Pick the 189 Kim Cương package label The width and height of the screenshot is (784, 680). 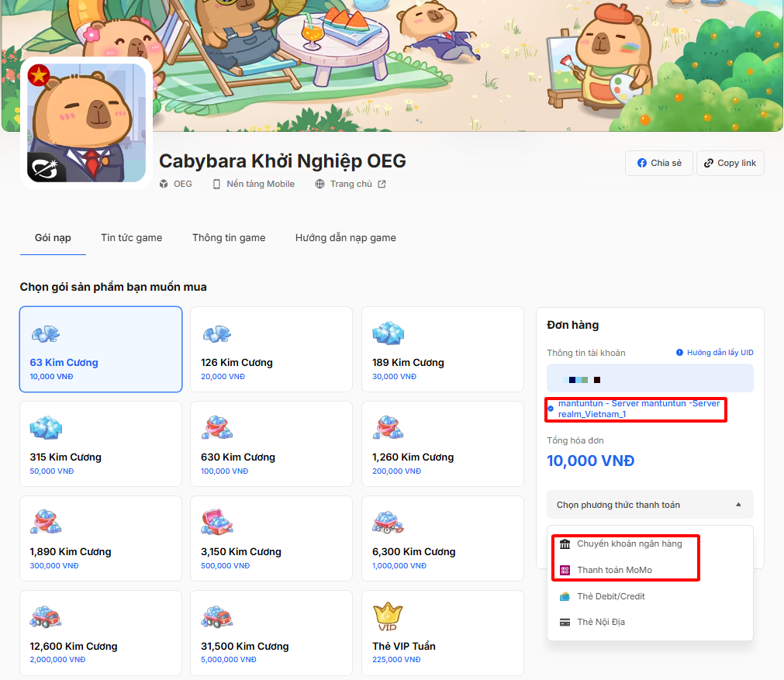pos(408,363)
